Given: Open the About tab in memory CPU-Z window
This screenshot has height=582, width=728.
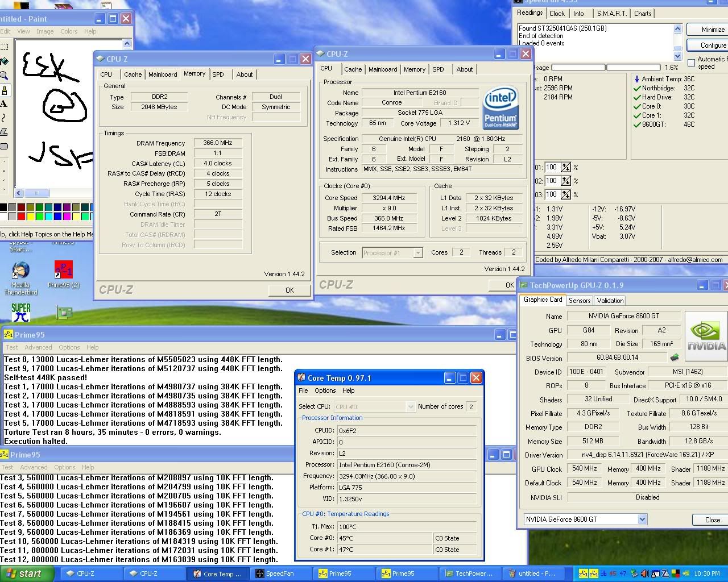Looking at the screenshot, I should coord(245,74).
